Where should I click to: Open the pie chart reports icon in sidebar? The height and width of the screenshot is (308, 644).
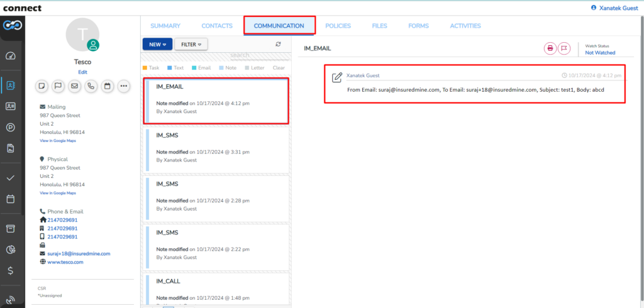pos(11,250)
